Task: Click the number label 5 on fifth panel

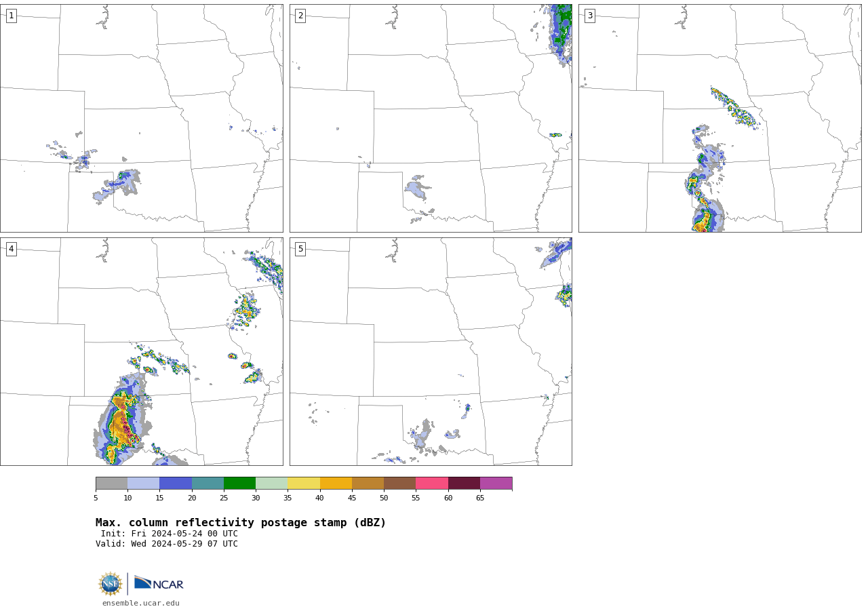Action: (300, 249)
